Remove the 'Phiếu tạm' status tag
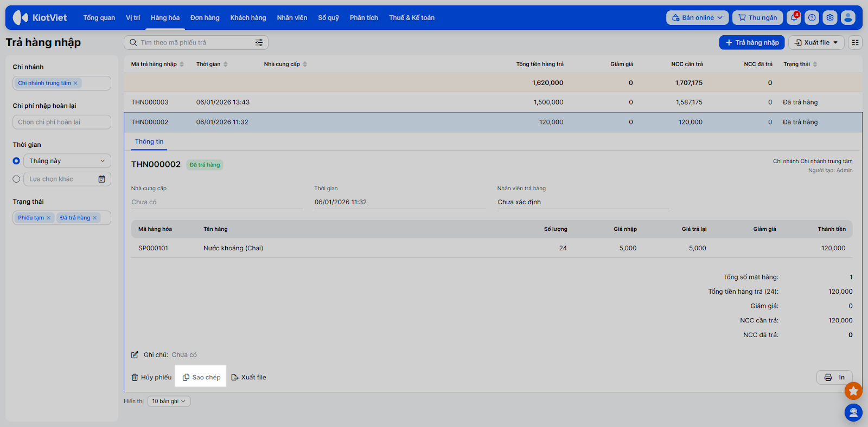868x427 pixels. (x=48, y=218)
